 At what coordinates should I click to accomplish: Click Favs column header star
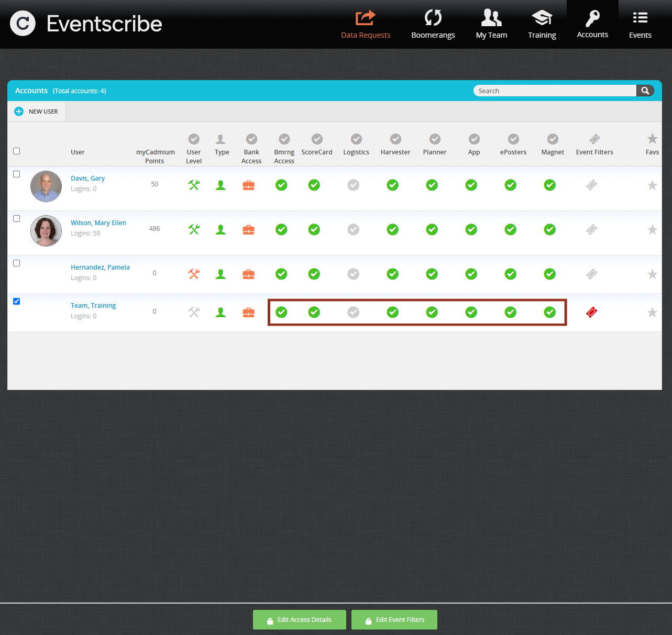pos(652,139)
